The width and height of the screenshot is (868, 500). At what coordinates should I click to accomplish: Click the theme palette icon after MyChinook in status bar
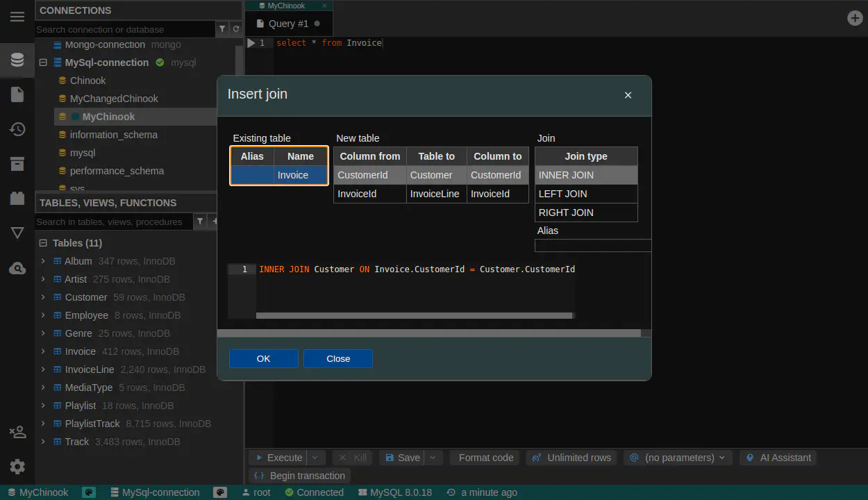(x=89, y=492)
